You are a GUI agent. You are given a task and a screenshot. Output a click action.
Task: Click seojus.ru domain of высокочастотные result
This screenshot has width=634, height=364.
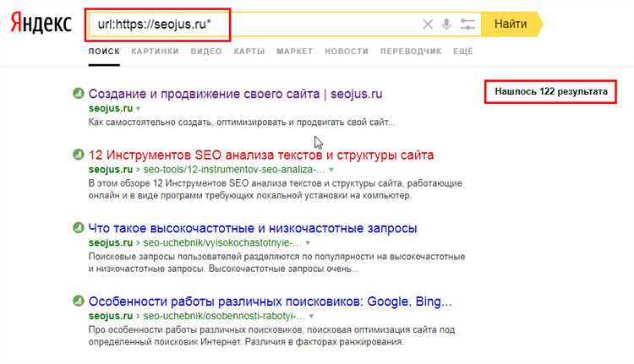pos(111,242)
